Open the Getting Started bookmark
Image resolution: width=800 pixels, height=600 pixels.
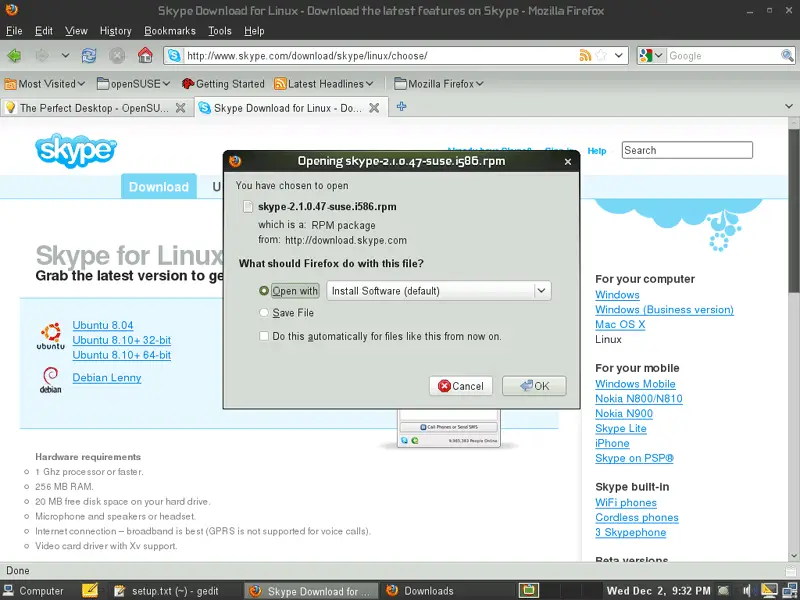(x=223, y=84)
